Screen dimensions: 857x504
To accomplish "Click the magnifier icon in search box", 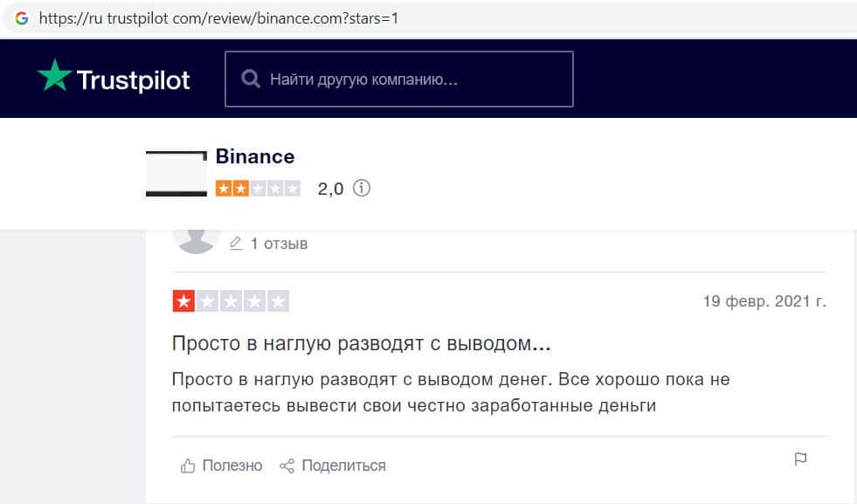I will coord(251,79).
